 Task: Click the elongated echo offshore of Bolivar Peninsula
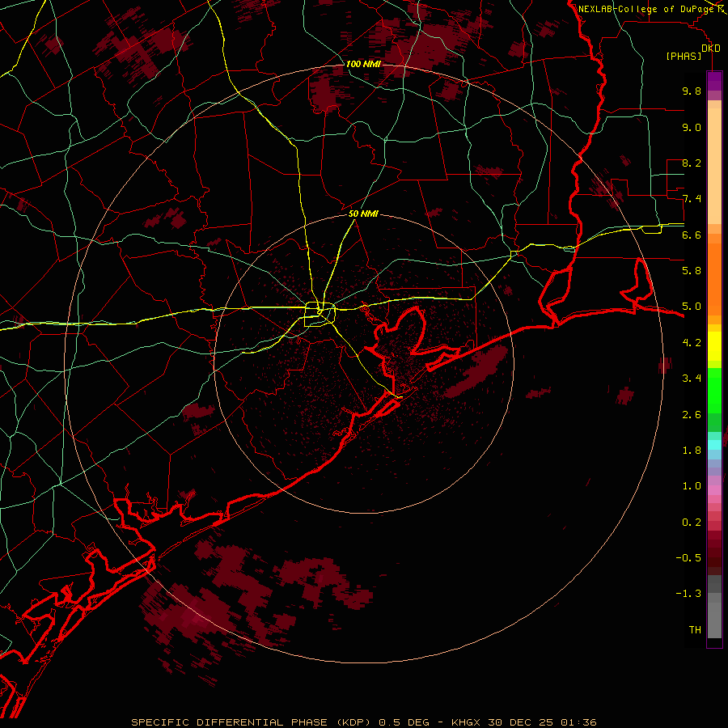(x=476, y=370)
